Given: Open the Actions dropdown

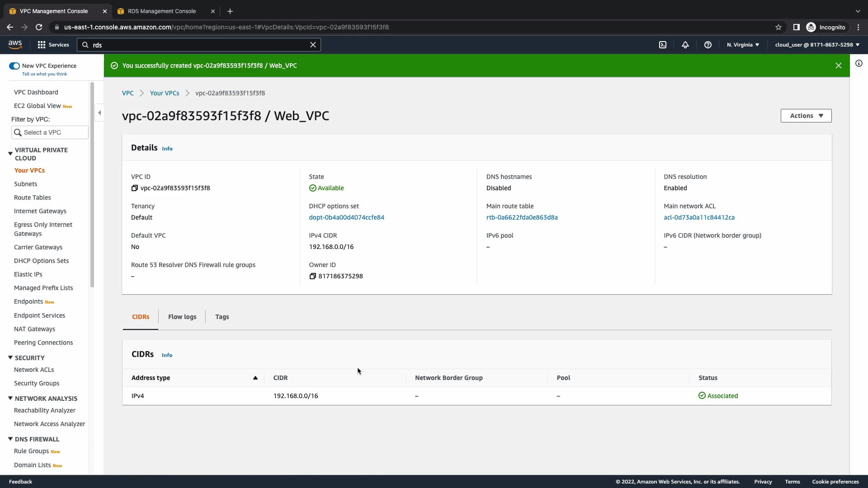Looking at the screenshot, I should point(806,116).
